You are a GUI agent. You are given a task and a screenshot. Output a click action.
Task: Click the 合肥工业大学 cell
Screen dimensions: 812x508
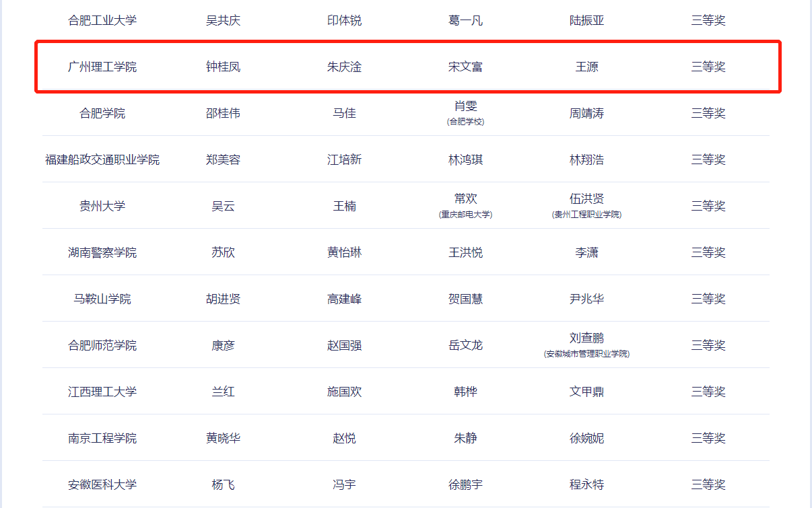tap(102, 20)
